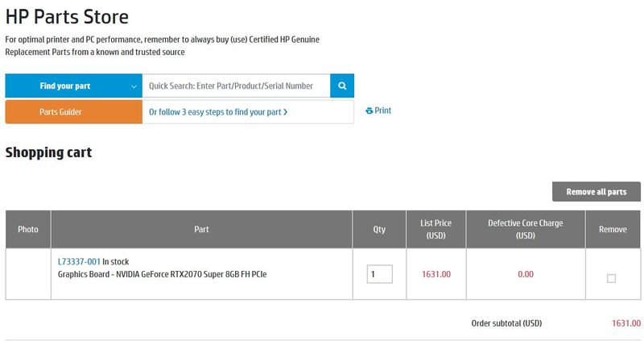Click the printer icon beside Print

(x=369, y=110)
